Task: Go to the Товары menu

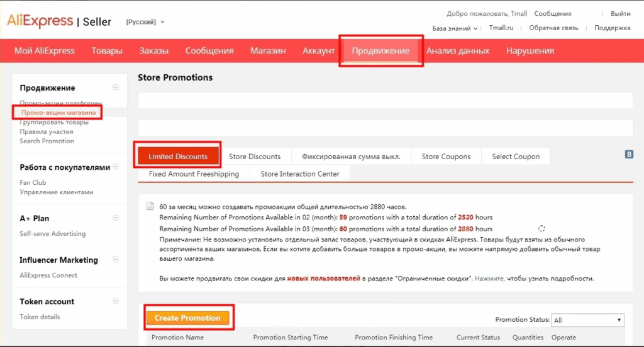Action: [x=107, y=51]
